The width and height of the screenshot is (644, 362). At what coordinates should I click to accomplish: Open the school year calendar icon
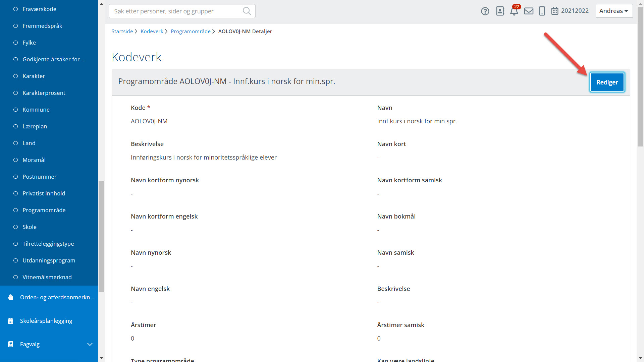point(555,11)
